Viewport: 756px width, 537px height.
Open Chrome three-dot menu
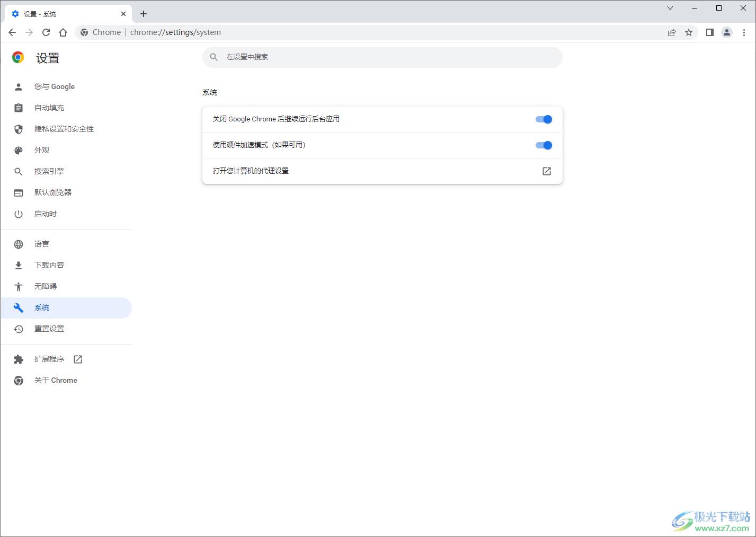(x=744, y=32)
